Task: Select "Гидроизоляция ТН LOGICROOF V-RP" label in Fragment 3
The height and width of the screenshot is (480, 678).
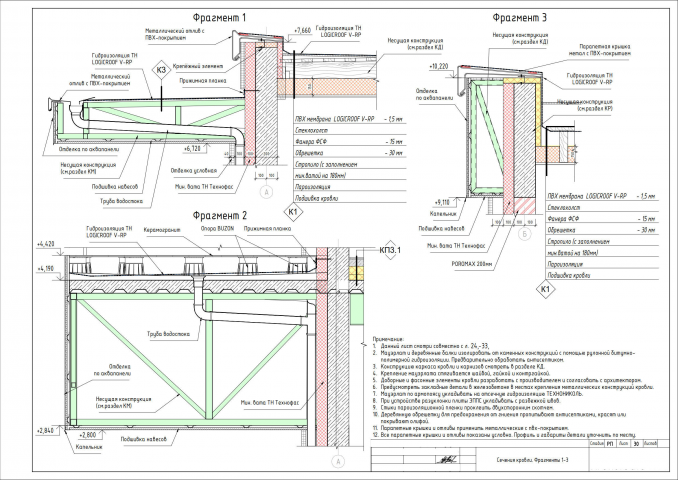Action: (590, 79)
